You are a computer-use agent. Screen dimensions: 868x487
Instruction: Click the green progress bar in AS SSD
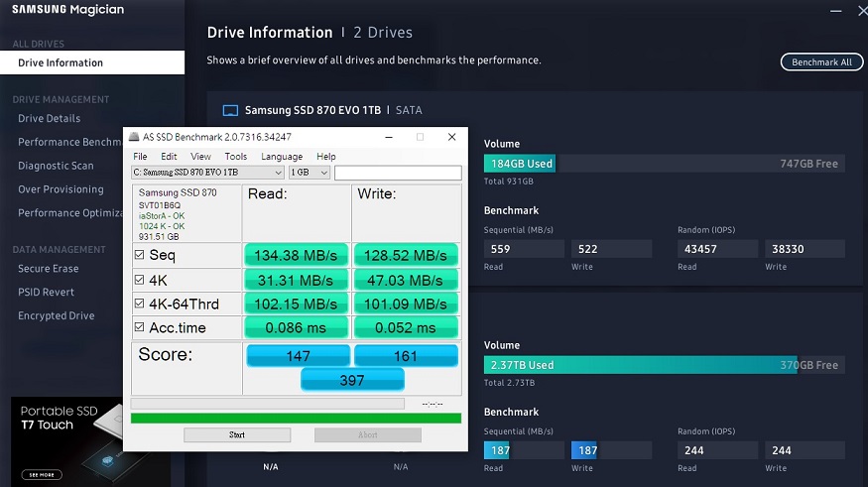296,419
